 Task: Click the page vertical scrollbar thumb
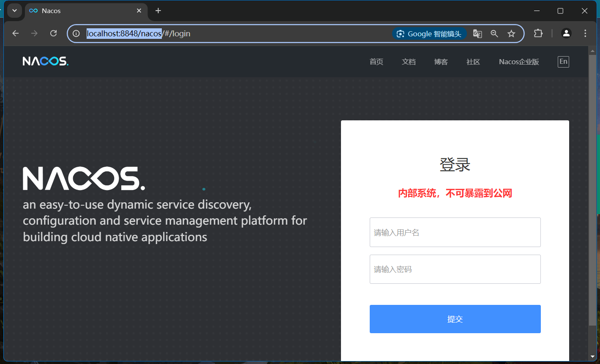pos(592,190)
